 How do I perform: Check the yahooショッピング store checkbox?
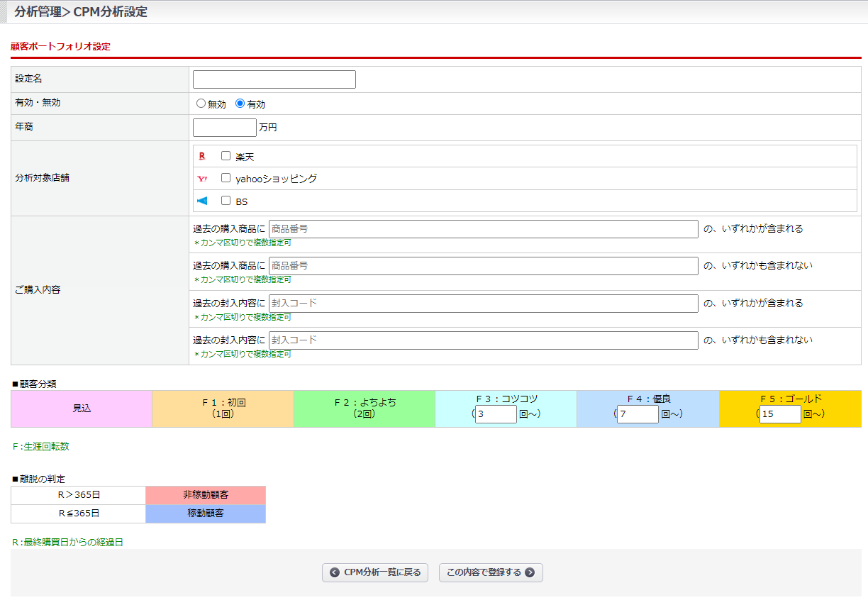point(226,178)
